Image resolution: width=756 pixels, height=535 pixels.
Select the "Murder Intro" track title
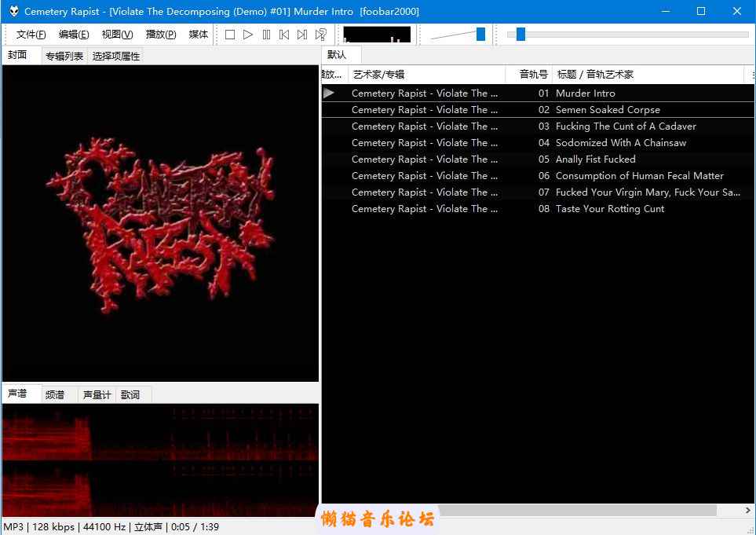[x=586, y=93]
